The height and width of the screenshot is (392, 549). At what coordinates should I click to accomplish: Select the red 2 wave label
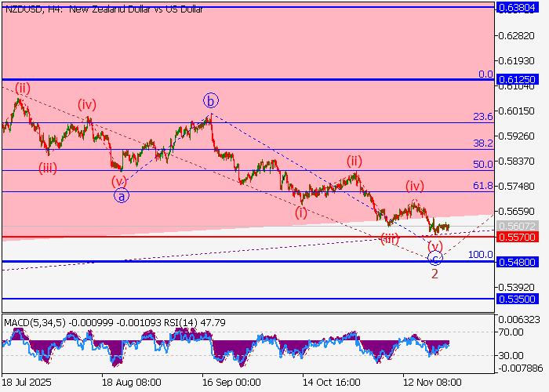click(x=434, y=273)
